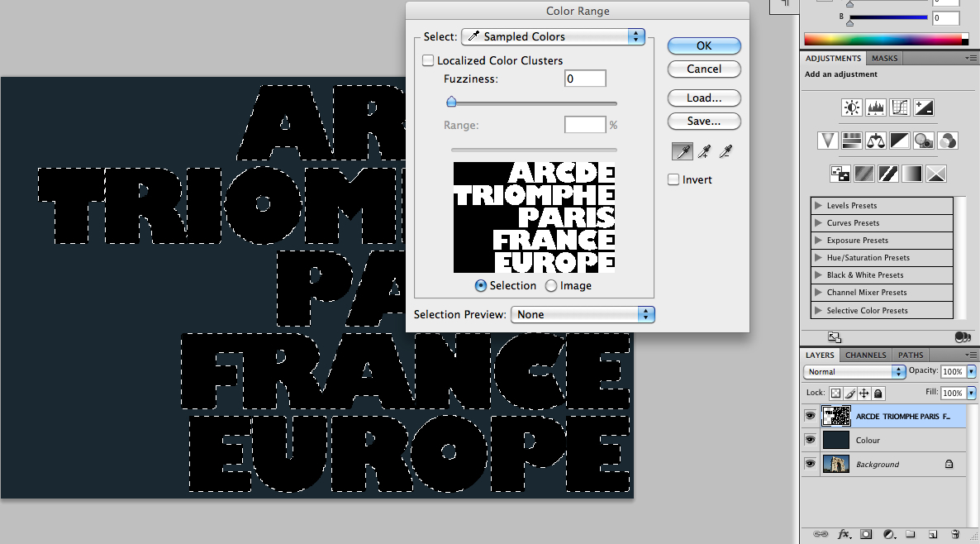Select the Eyedropper tool in Color Range
The width and height of the screenshot is (980, 544).
683,151
